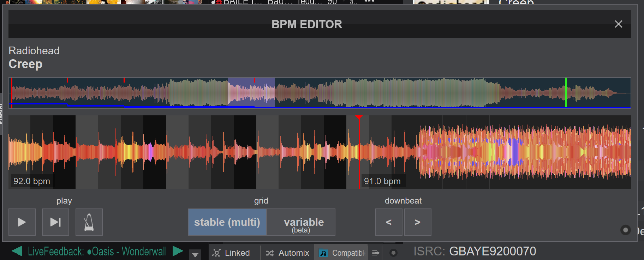644x260 pixels.
Task: Shift downbeat backward with left arrow
Action: coord(388,222)
